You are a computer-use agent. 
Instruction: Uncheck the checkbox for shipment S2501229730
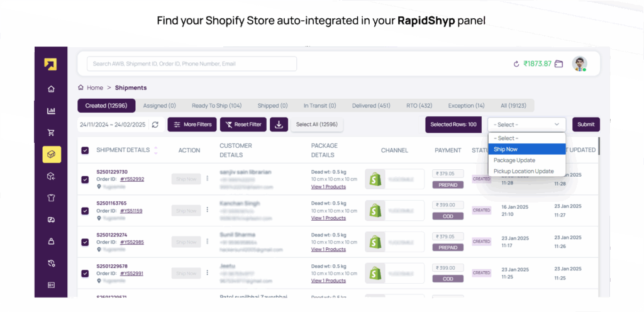point(85,179)
